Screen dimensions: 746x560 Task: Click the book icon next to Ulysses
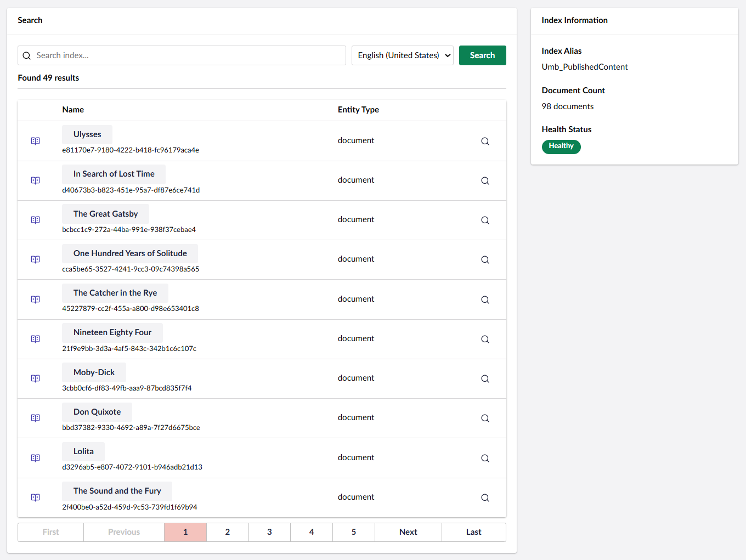[x=35, y=141]
